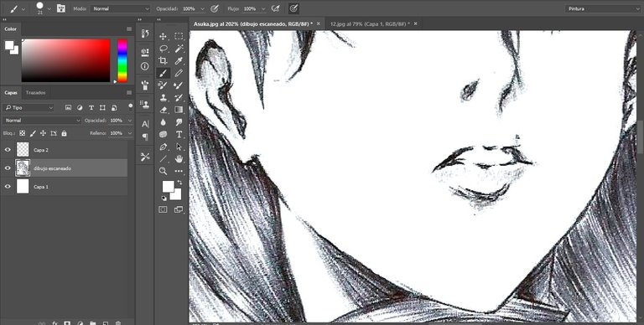Select the Eyedropper tool

click(179, 61)
